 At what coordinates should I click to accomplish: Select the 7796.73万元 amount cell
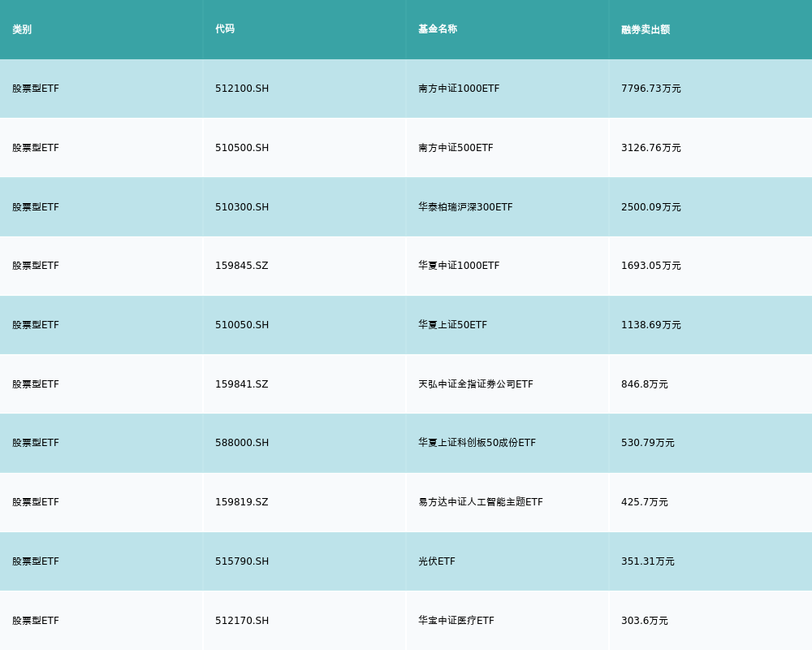point(651,89)
